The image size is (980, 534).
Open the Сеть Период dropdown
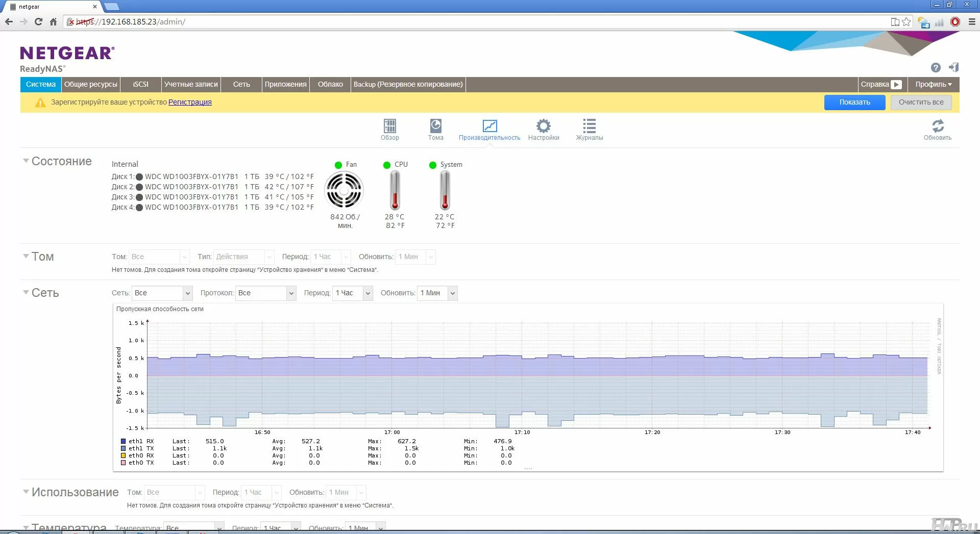pos(353,293)
